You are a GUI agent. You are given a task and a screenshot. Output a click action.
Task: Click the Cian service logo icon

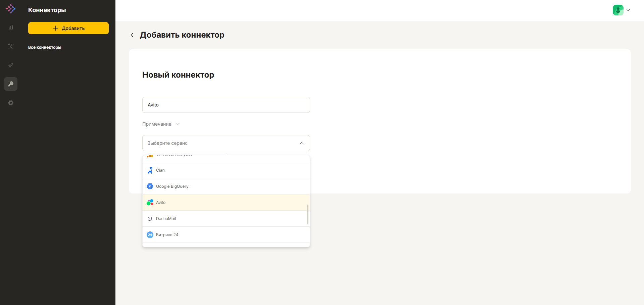click(150, 170)
